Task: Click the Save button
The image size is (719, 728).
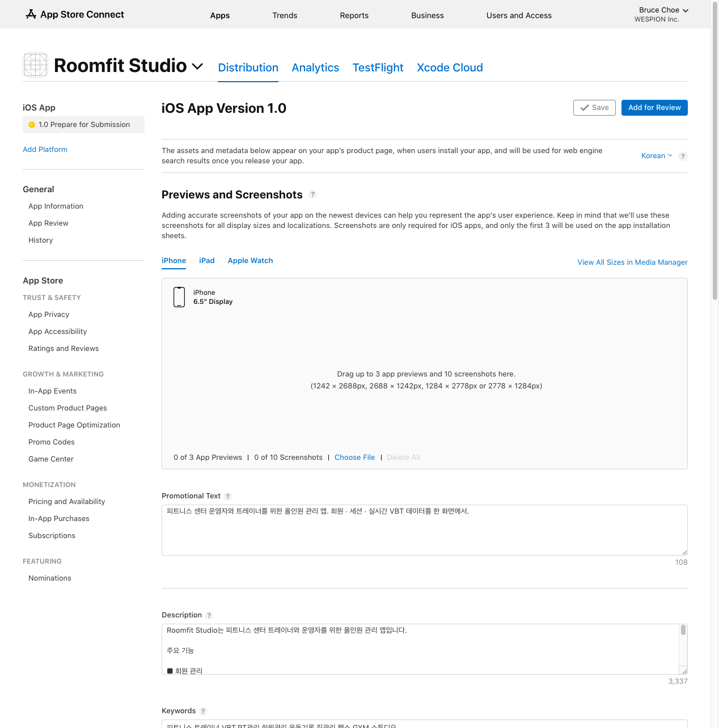Action: 594,108
